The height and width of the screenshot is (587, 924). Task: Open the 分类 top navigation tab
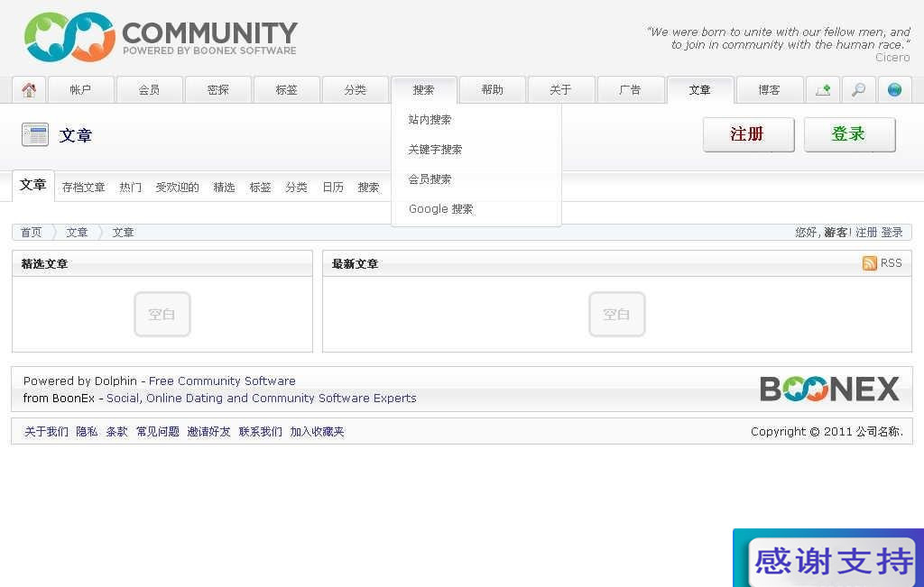coord(356,90)
